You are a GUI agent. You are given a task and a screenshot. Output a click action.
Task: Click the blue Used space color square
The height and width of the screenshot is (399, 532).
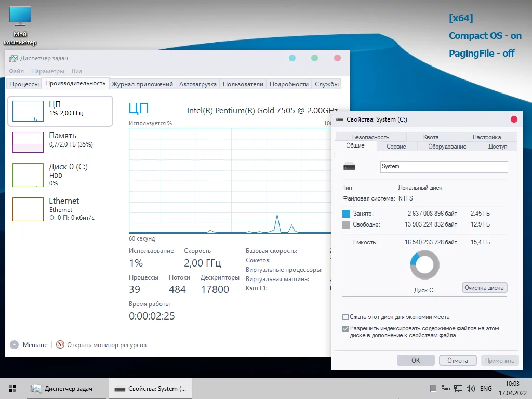pos(346,214)
